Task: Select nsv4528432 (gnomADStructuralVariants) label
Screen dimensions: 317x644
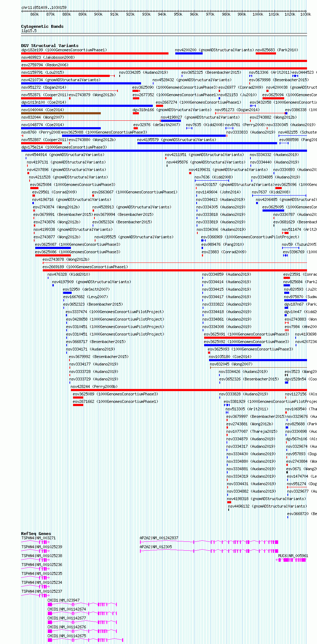Action: (x=192, y=80)
